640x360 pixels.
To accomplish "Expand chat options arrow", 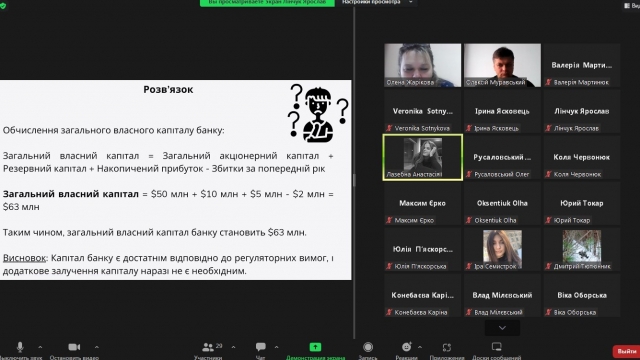I will click(276, 347).
